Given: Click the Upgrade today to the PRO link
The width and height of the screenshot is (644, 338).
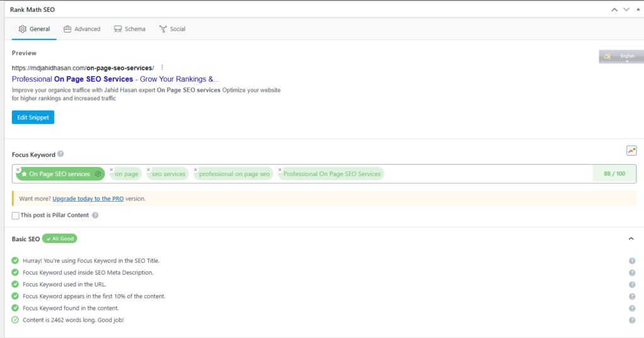Looking at the screenshot, I should point(88,199).
